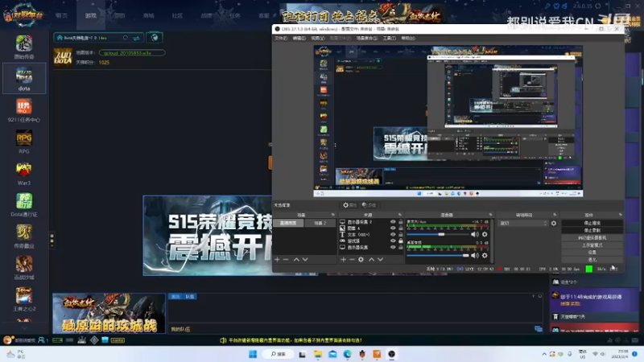The width and height of the screenshot is (644, 362).
Task: Click 停止推流 button in OBS controls
Action: pos(592,223)
